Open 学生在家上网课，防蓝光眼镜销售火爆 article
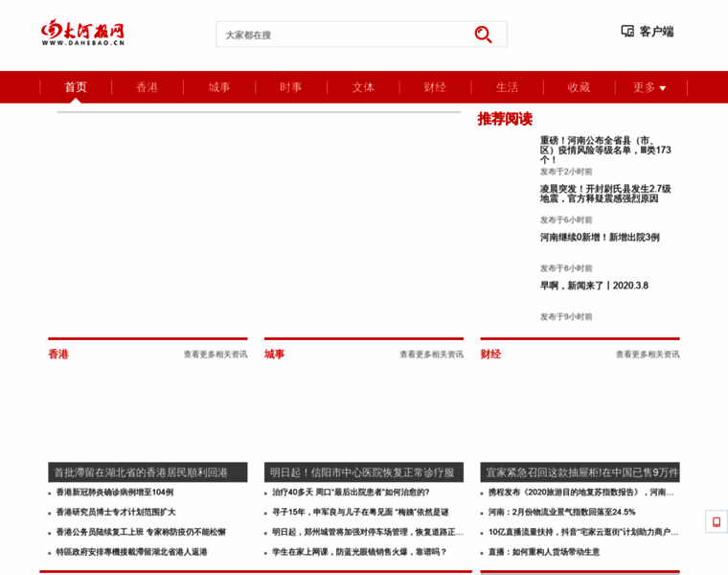Screen dimensions: 728x575 pos(359,552)
